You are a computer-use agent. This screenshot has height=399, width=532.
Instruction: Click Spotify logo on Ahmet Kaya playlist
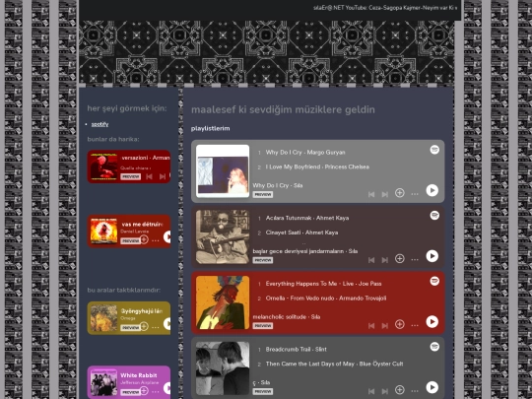[x=434, y=215]
